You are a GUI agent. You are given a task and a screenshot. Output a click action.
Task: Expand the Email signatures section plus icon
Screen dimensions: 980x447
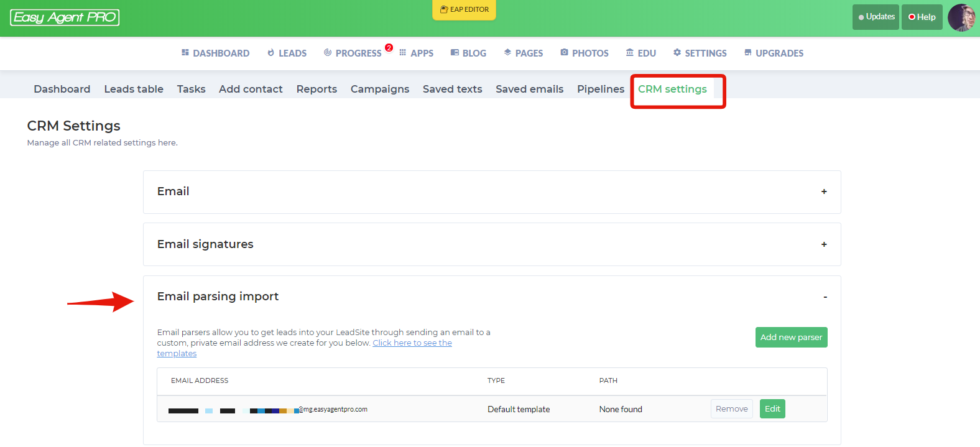[824, 244]
